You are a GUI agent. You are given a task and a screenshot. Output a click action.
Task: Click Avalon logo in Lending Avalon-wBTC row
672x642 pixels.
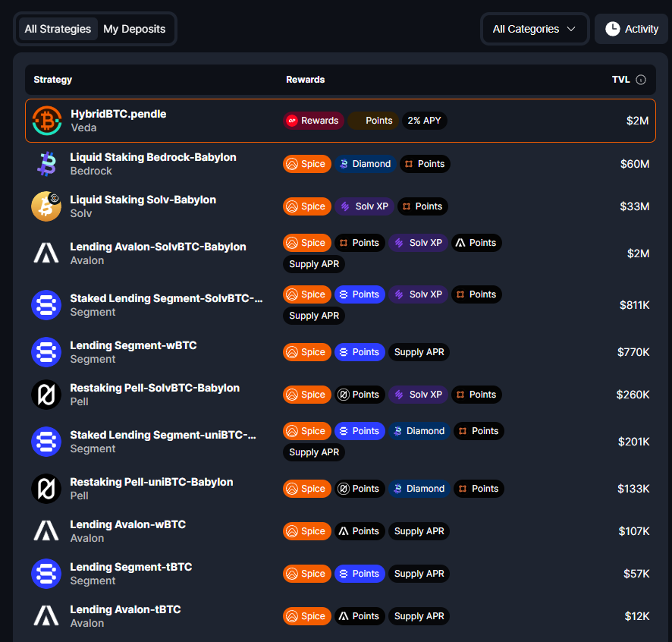(46, 531)
